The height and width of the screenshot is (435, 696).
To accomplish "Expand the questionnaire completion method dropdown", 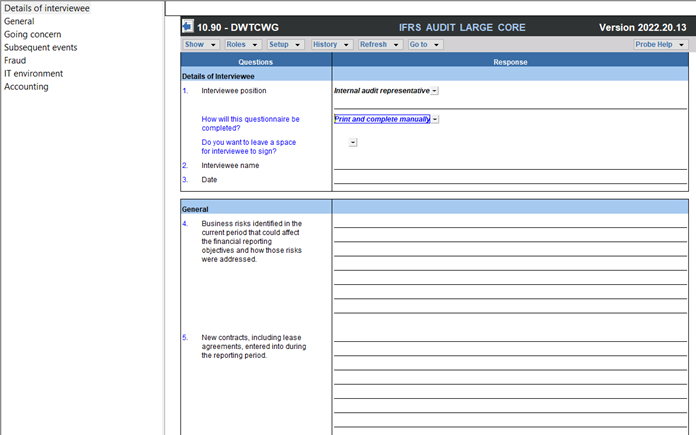I will [x=435, y=119].
